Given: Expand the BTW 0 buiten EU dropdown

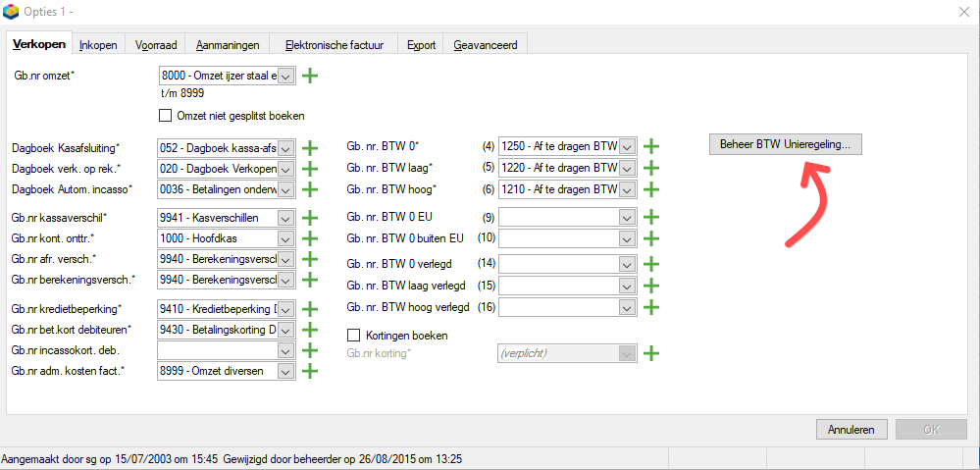Looking at the screenshot, I should (628, 238).
